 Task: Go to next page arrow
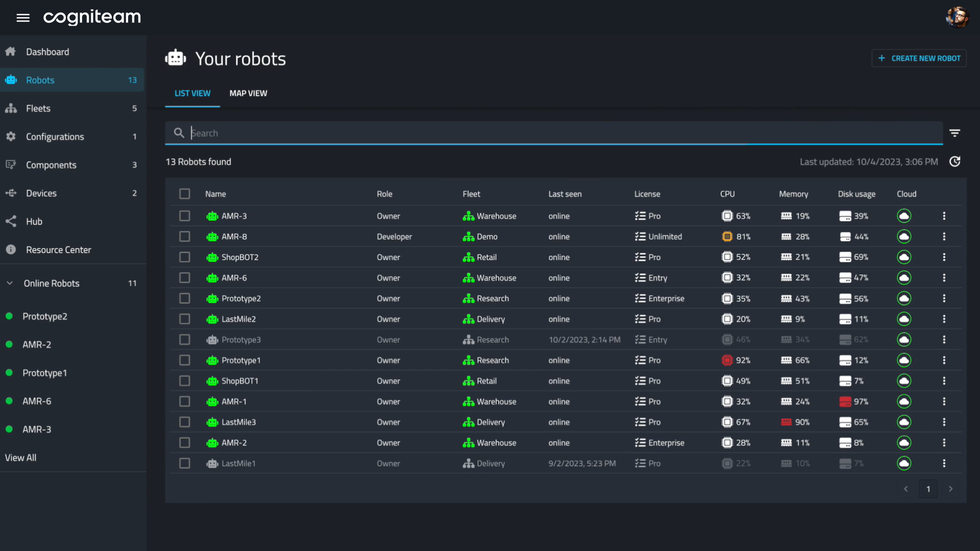pos(950,489)
